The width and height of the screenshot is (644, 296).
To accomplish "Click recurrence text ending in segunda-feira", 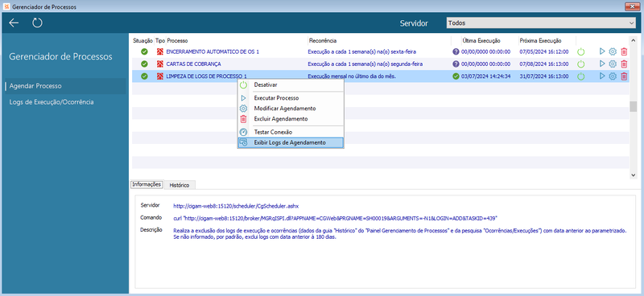I will pyautogui.click(x=365, y=64).
